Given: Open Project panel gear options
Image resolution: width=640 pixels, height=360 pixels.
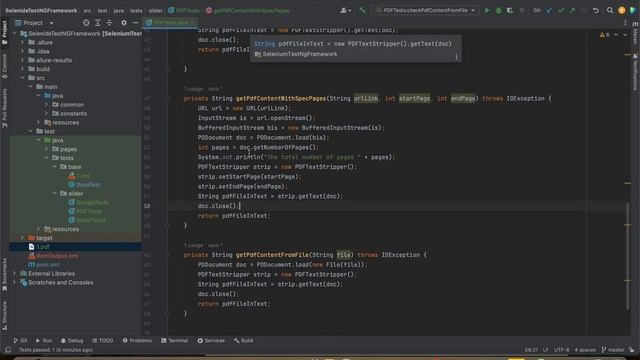Looking at the screenshot, I should point(124,23).
